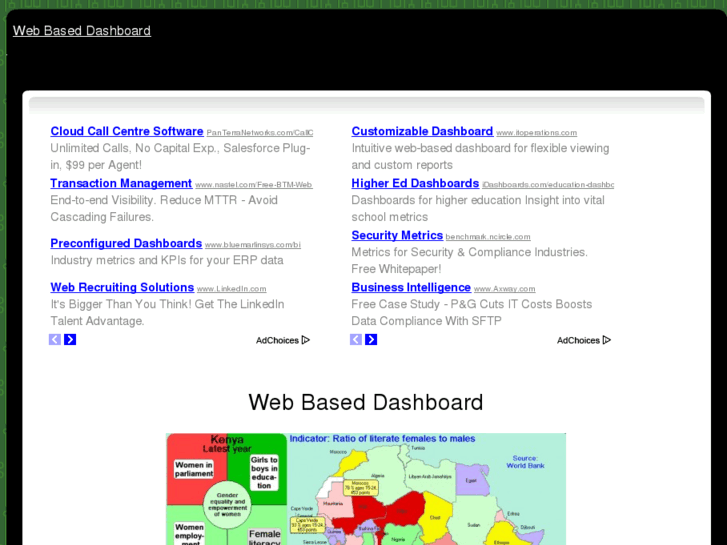Open the Web Recruiting Solutions ad

coord(122,288)
